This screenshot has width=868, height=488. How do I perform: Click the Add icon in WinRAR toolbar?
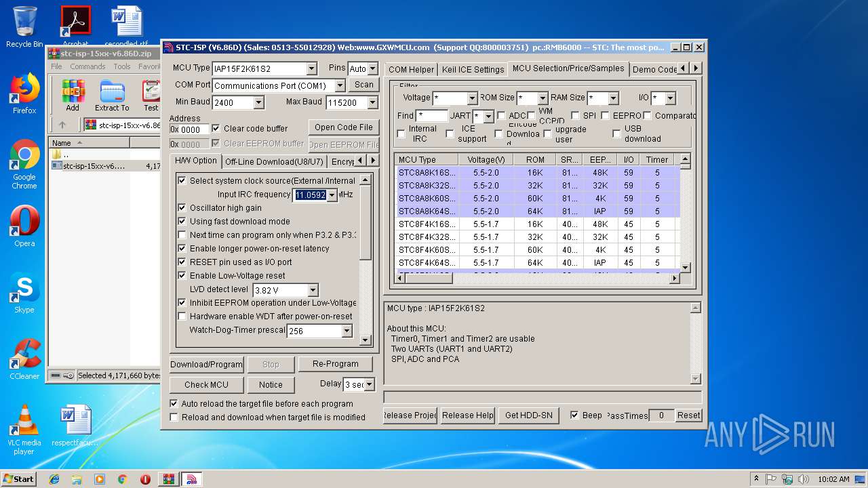(73, 96)
